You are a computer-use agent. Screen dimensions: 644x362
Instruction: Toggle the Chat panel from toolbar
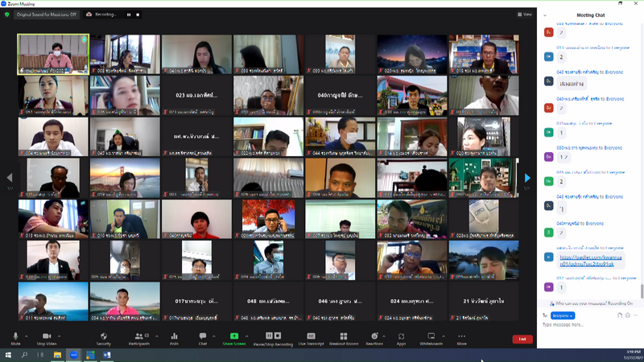tap(203, 338)
